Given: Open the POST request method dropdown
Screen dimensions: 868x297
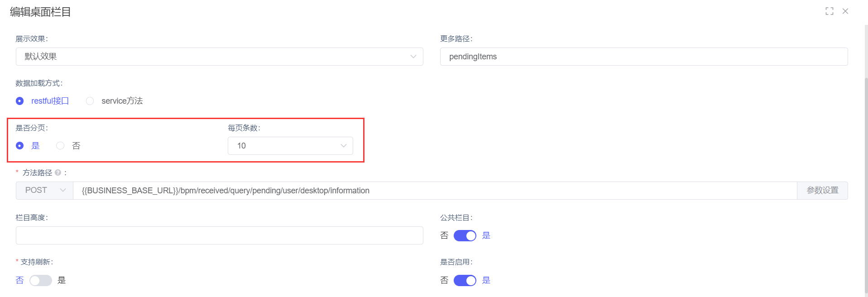Looking at the screenshot, I should pyautogui.click(x=44, y=191).
